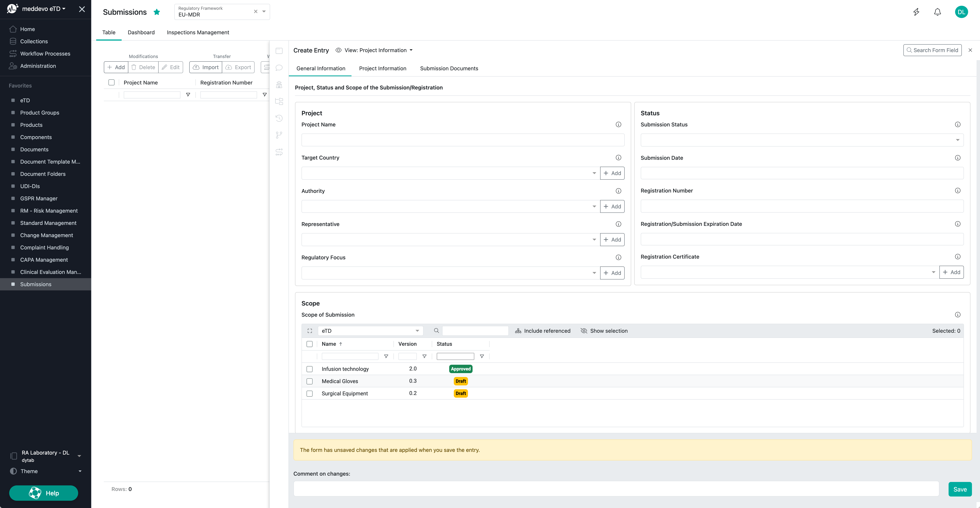
Task: Click the Import button
Action: pos(205,67)
